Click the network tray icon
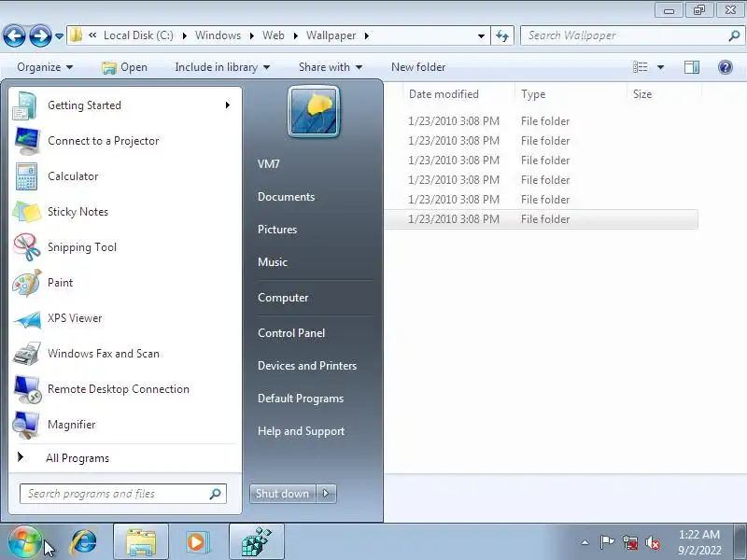This screenshot has width=747, height=560. (x=629, y=542)
